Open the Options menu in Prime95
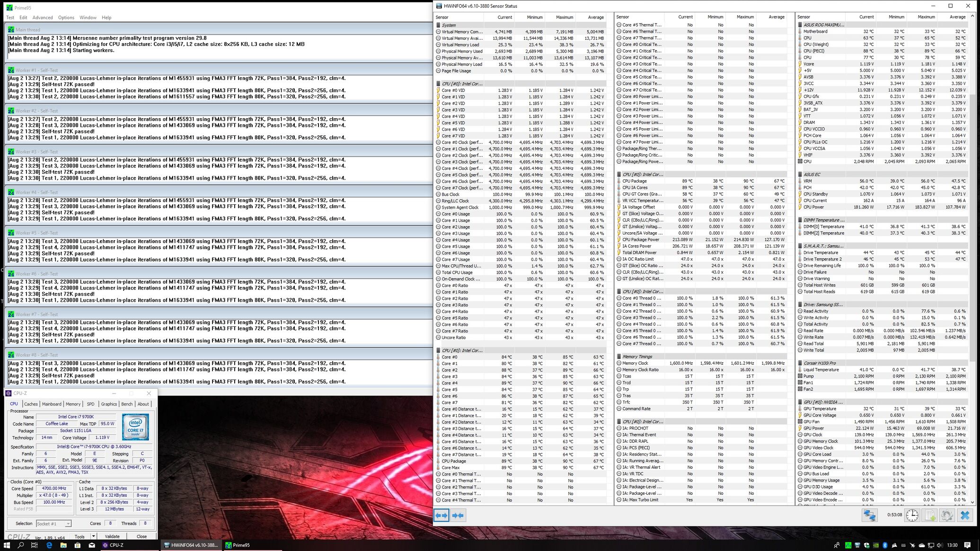 point(66,17)
